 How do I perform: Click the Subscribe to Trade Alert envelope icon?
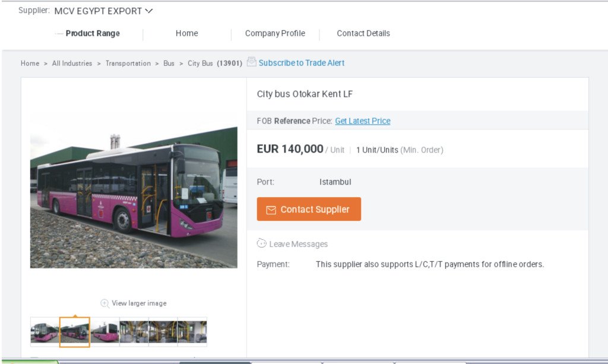tap(252, 62)
